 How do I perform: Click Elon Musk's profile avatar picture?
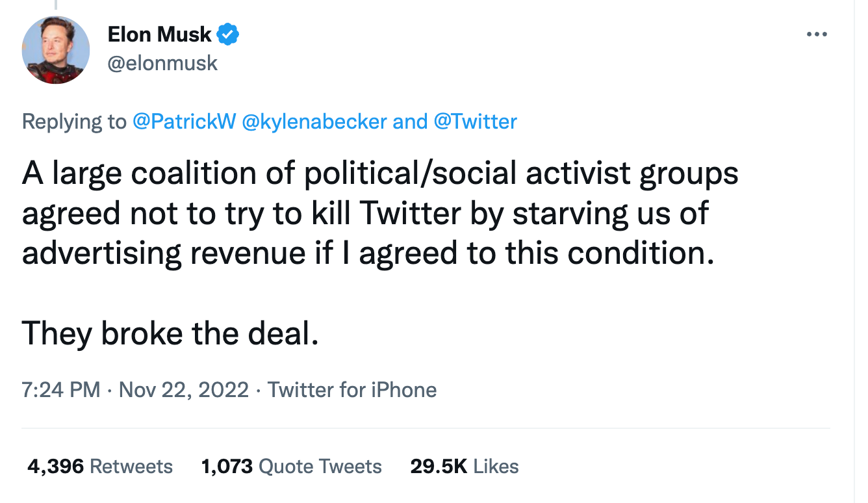pos(56,50)
